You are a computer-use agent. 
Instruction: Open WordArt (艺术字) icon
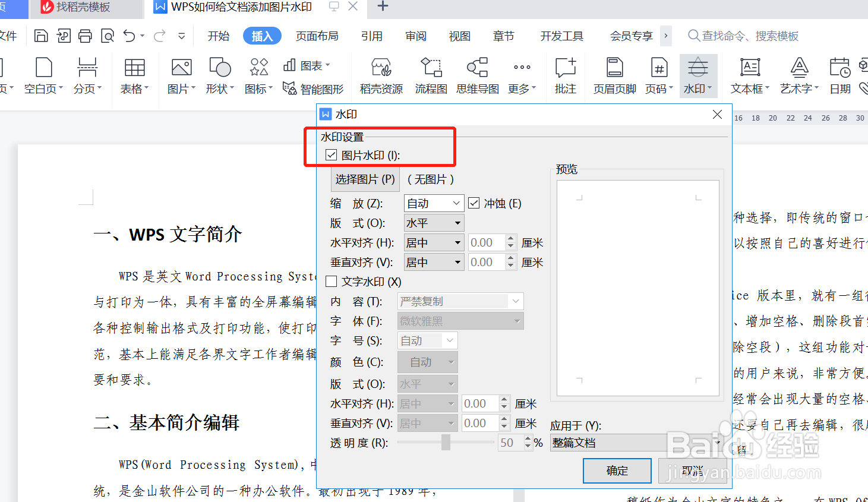799,68
